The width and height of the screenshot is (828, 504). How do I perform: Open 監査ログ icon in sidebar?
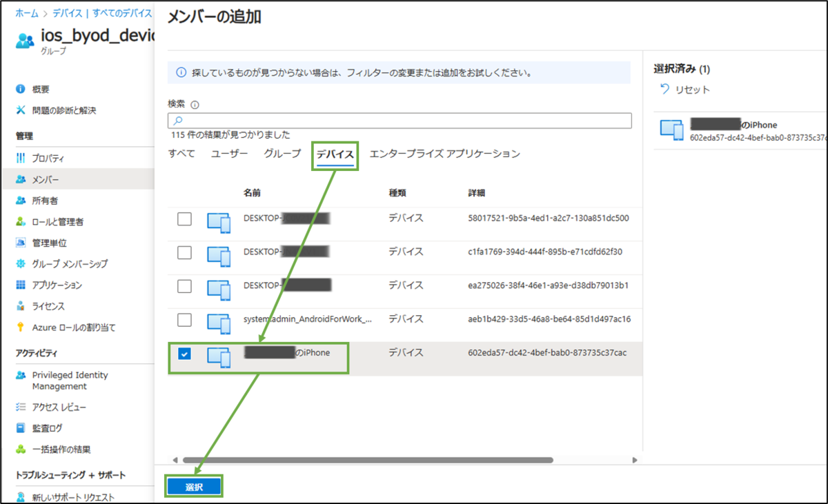tap(21, 428)
